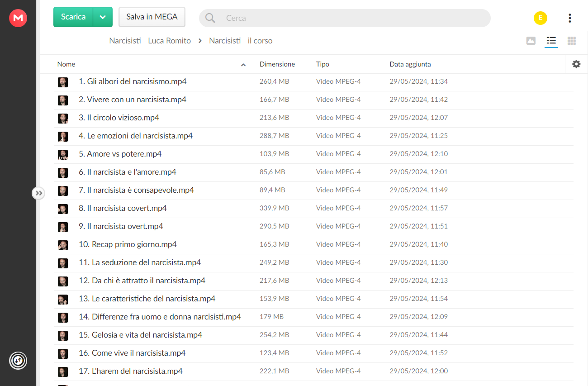
Task: Click Salva in MEGA button
Action: [152, 17]
